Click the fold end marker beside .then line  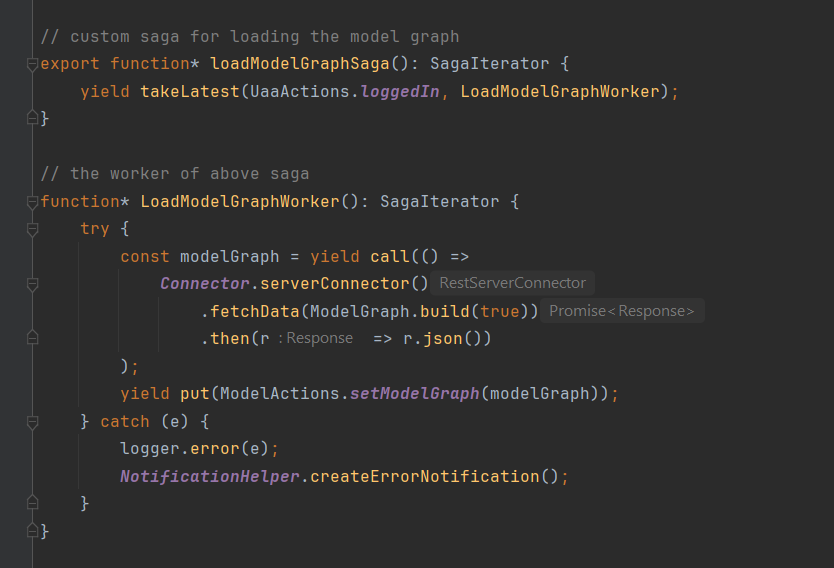32,338
